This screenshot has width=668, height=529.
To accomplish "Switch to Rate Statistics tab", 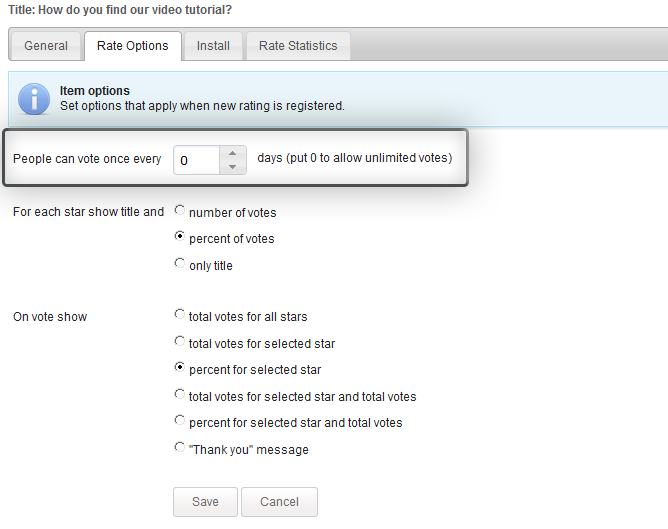I will point(298,46).
